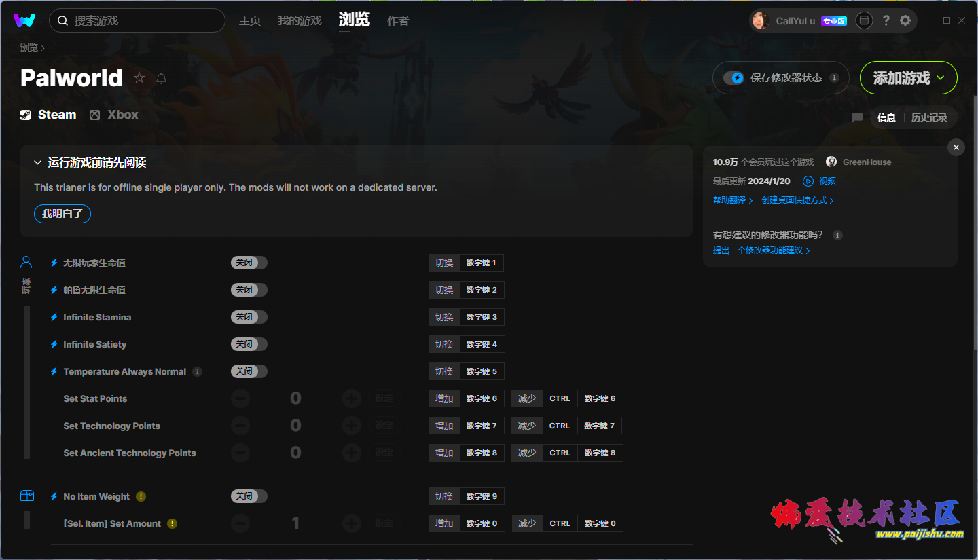978x560 pixels.
Task: Increase Set Stat Points with plus button
Action: (x=351, y=398)
